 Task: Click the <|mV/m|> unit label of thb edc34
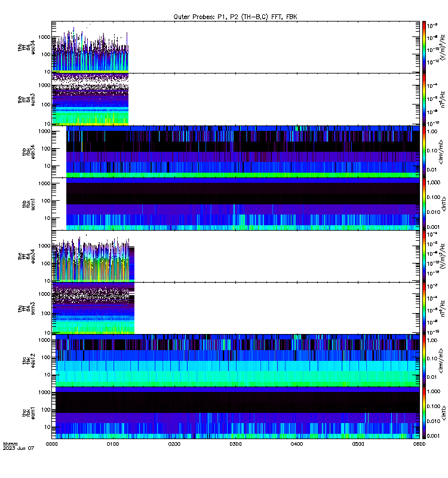coord(441,152)
